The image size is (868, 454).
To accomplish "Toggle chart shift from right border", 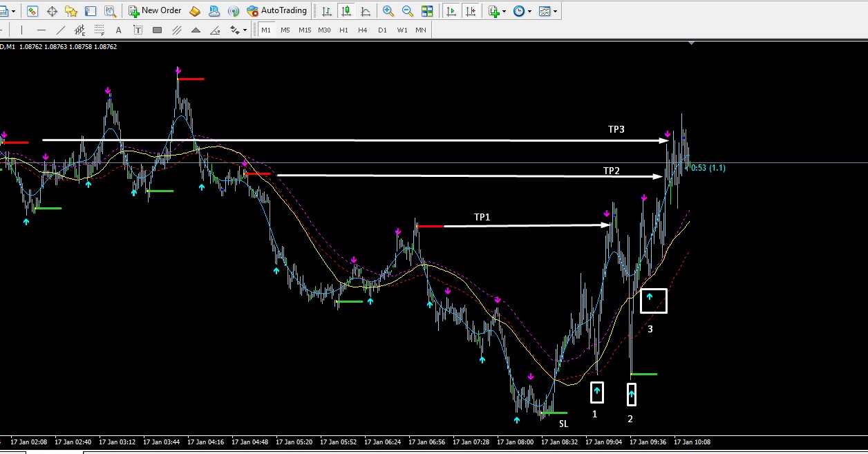I will click(x=471, y=11).
